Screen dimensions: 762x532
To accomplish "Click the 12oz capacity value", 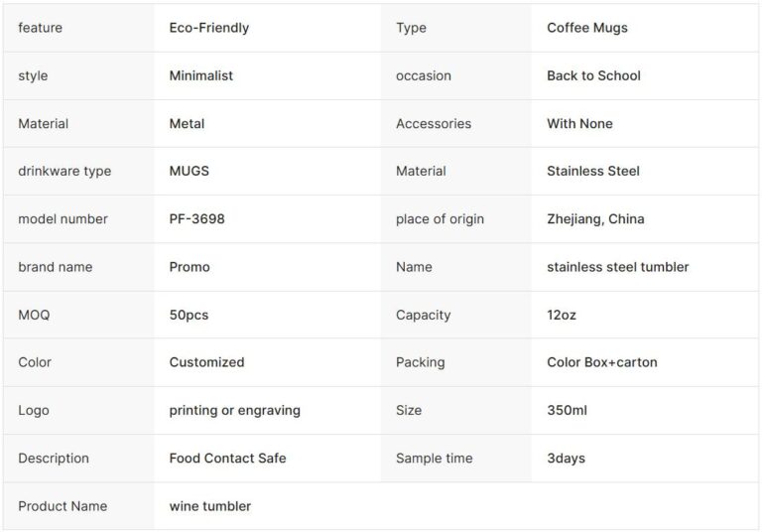I will pos(562,315).
